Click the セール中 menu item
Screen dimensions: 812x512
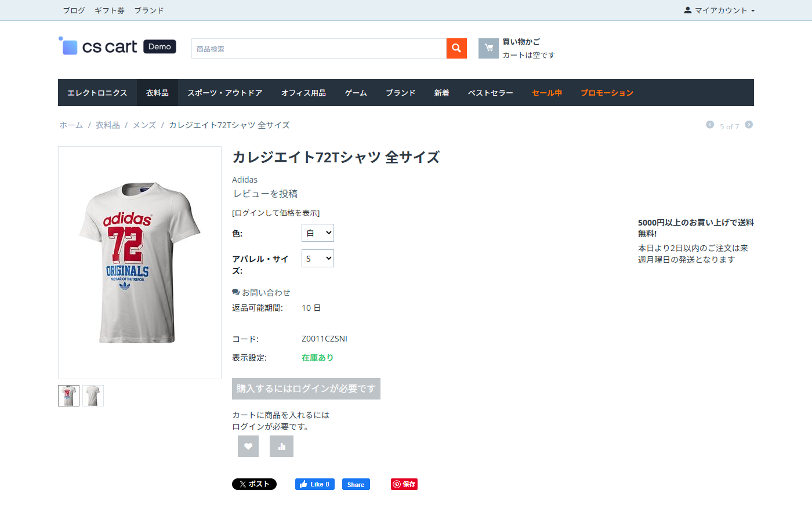(x=547, y=93)
